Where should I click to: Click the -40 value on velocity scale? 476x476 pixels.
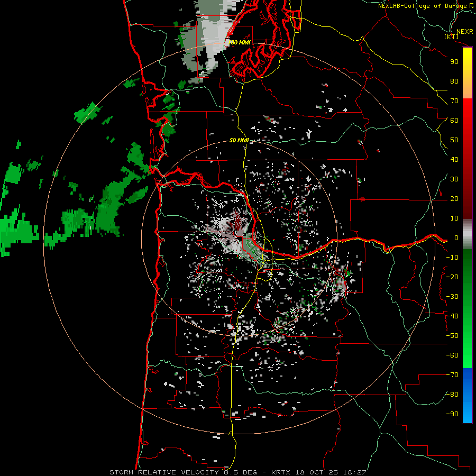click(x=452, y=316)
